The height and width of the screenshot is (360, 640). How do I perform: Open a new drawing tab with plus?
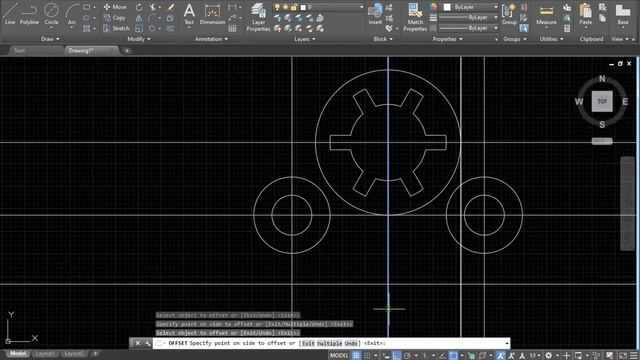(x=127, y=51)
